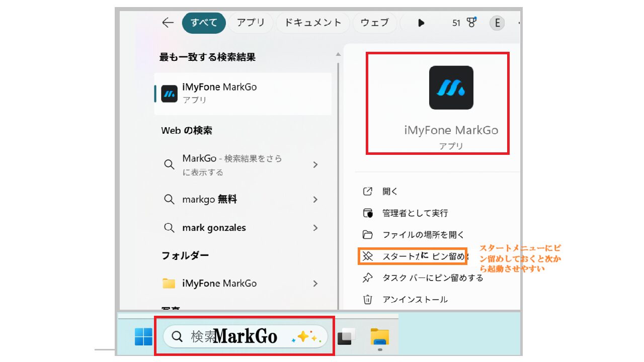This screenshot has width=644, height=362.
Task: Open the iMyFone MarkGo folder result
Action: pos(243,283)
